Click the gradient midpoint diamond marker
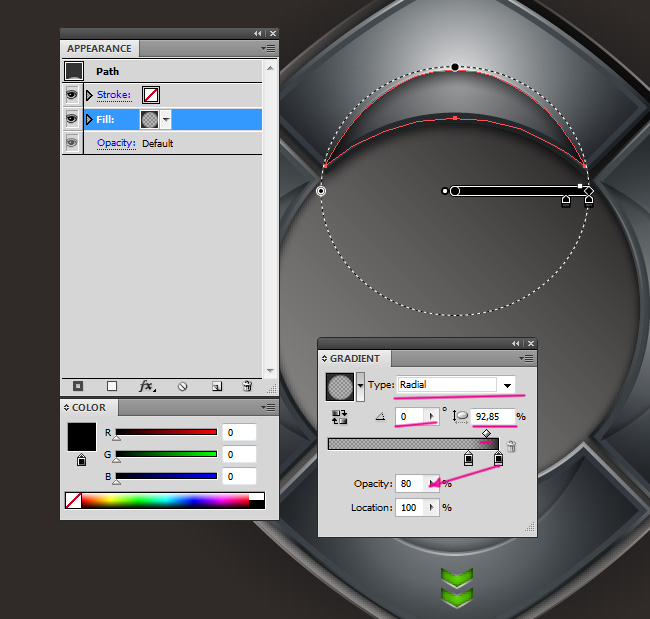The height and width of the screenshot is (619, 650). point(486,433)
